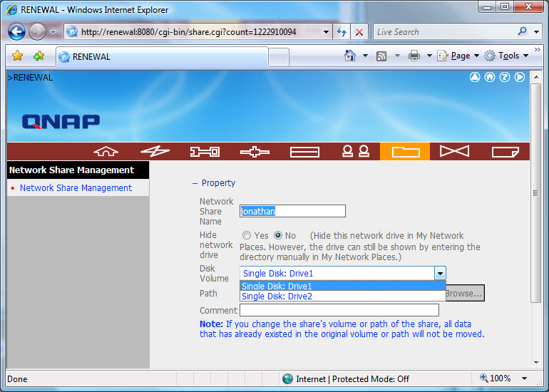Click the Network Share Name input field
549x392 pixels.
click(292, 211)
